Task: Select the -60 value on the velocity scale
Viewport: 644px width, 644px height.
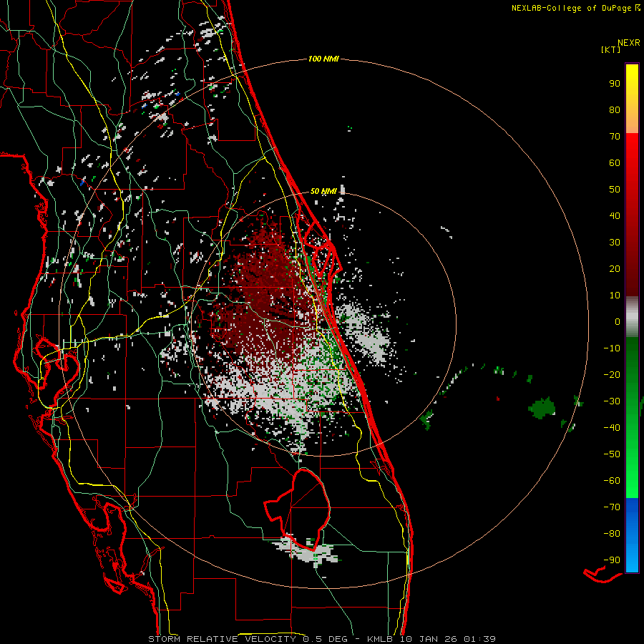Action: tap(612, 481)
